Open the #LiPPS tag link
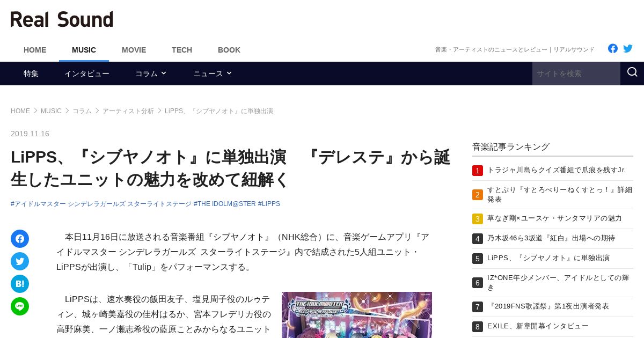 pos(269,204)
